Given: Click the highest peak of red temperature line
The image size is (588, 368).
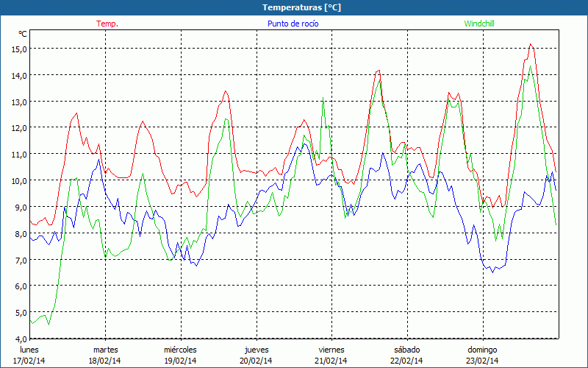Looking at the screenshot, I should click(x=530, y=44).
